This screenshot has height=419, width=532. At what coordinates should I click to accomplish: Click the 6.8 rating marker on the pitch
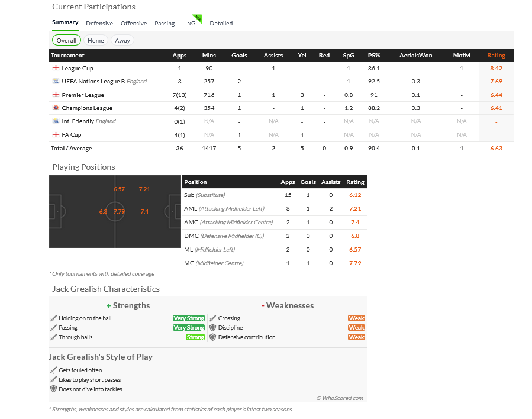tap(103, 212)
